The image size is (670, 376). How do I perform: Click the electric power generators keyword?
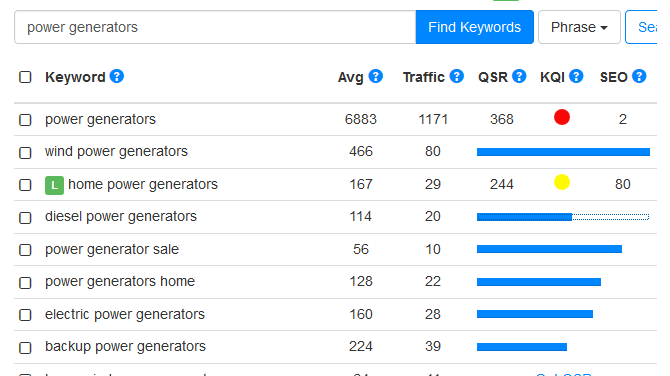click(125, 314)
